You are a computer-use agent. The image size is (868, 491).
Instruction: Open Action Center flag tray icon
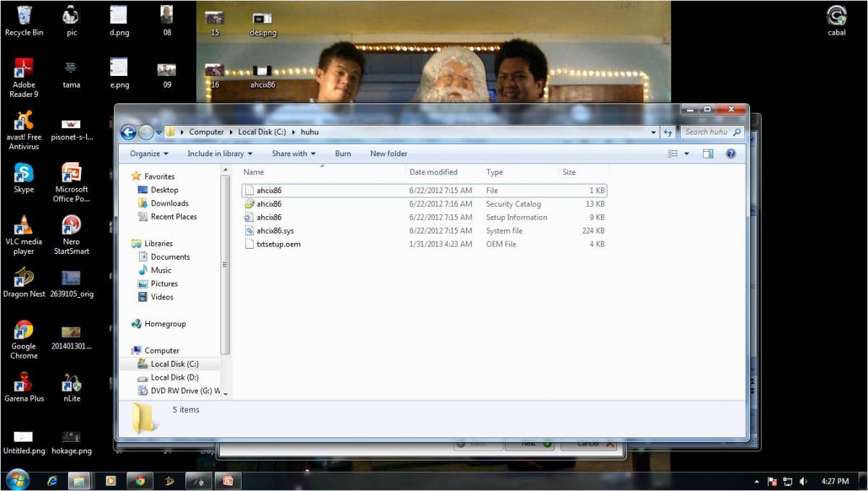(x=772, y=481)
